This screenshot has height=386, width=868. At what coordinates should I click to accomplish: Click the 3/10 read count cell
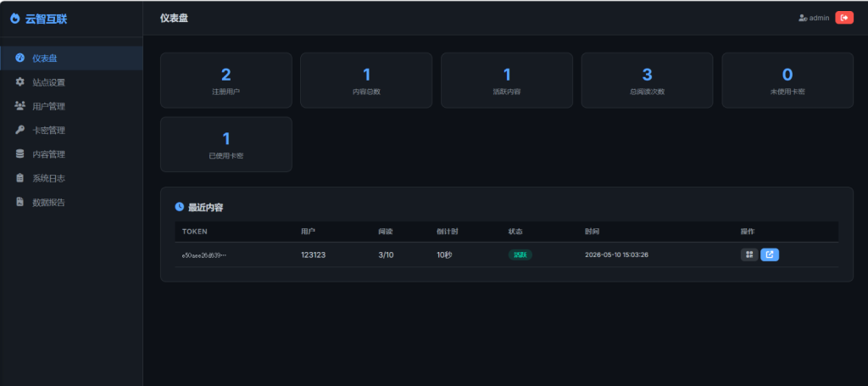(x=386, y=255)
